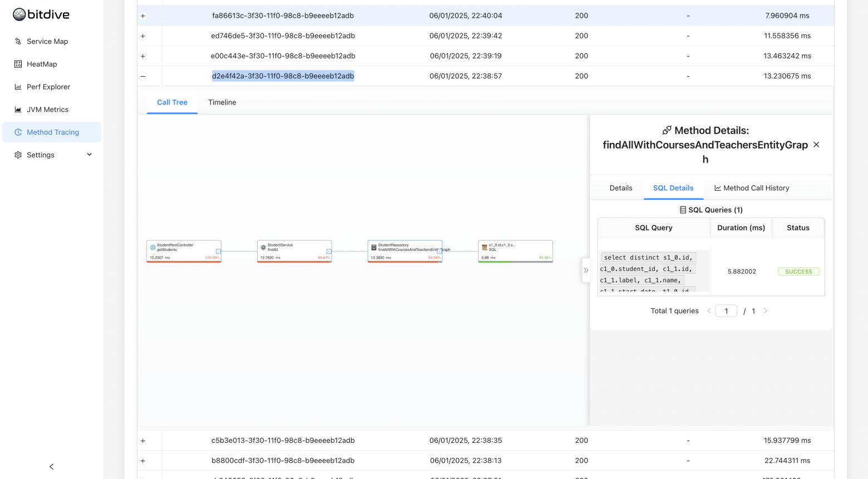
Task: Open JVM Metrics page
Action: click(52, 110)
